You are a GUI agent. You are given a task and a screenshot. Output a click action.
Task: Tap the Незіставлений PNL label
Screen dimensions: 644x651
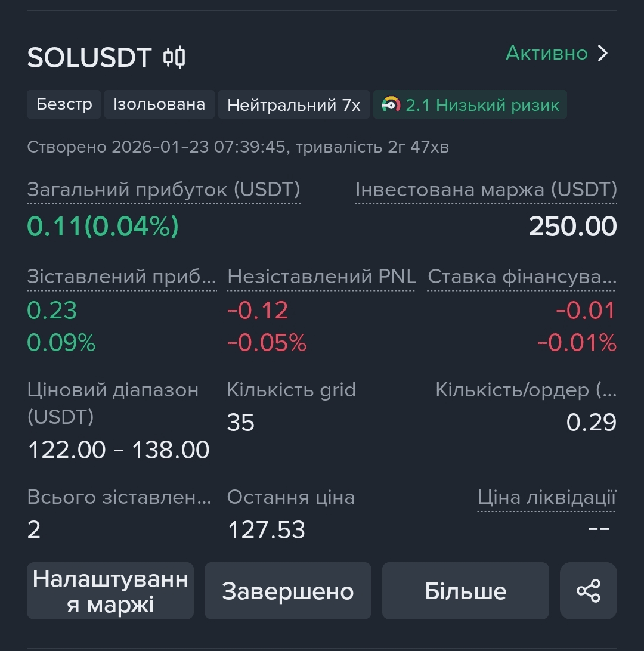tap(321, 277)
